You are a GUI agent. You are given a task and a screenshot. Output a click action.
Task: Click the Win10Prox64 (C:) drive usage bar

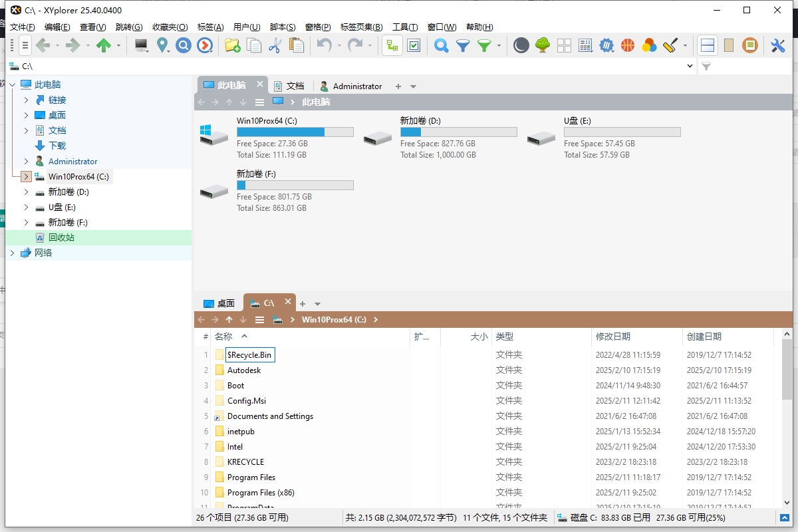[295, 132]
